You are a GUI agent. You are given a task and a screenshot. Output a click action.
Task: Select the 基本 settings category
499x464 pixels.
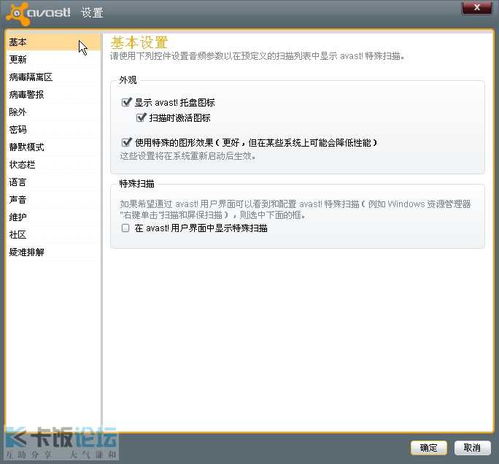click(53, 42)
